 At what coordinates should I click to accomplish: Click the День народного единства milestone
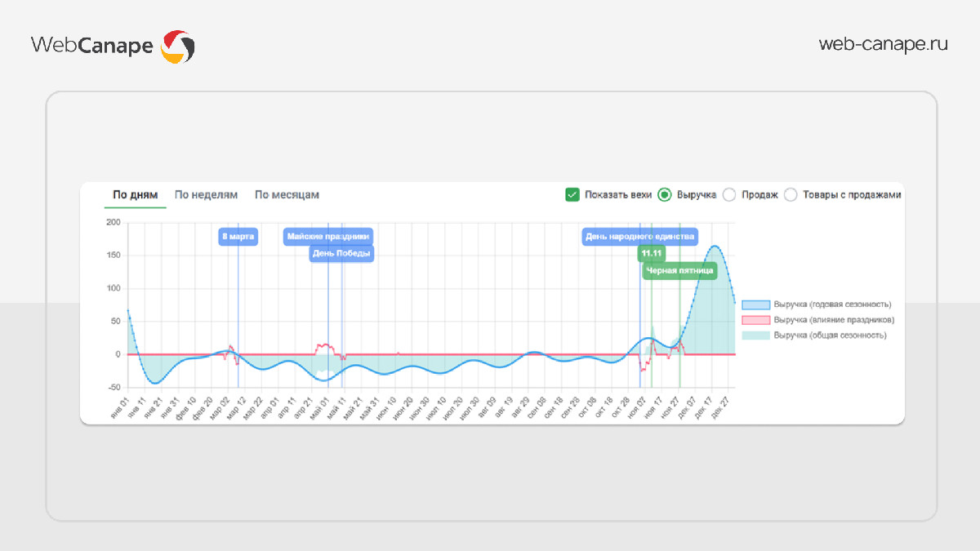[x=639, y=237]
